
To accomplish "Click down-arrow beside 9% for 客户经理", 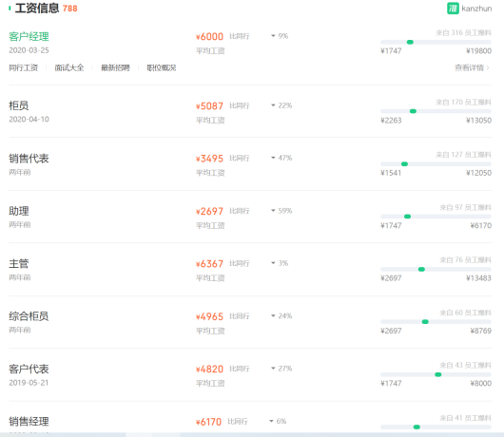I will [273, 36].
